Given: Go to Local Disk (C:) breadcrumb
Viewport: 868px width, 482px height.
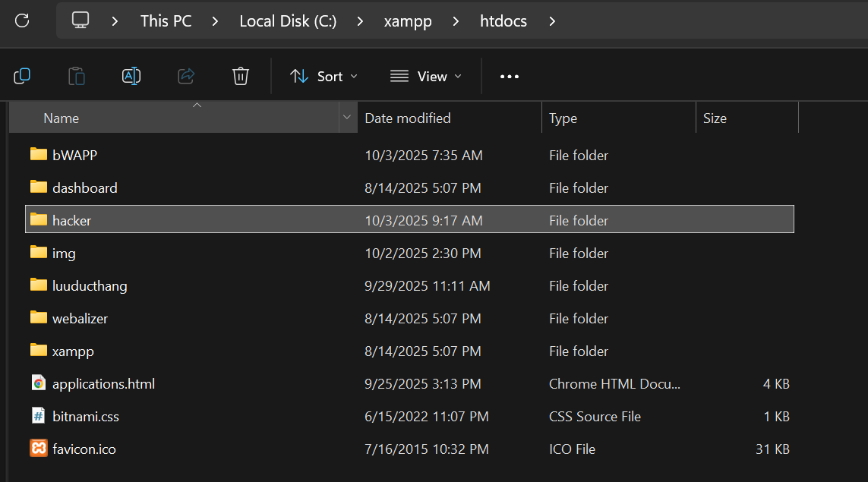Looking at the screenshot, I should (x=288, y=21).
